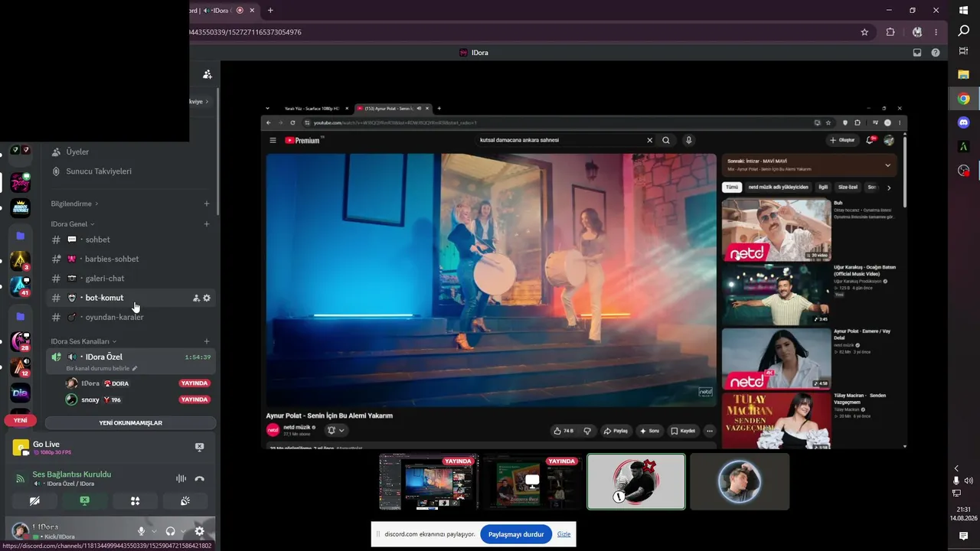Toggle screen sharing button

tap(84, 501)
